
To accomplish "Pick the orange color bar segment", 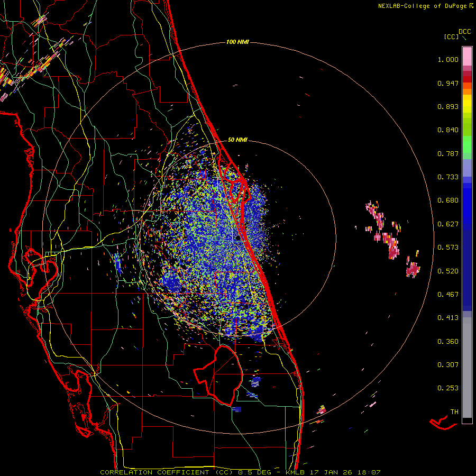I will coord(467,91).
